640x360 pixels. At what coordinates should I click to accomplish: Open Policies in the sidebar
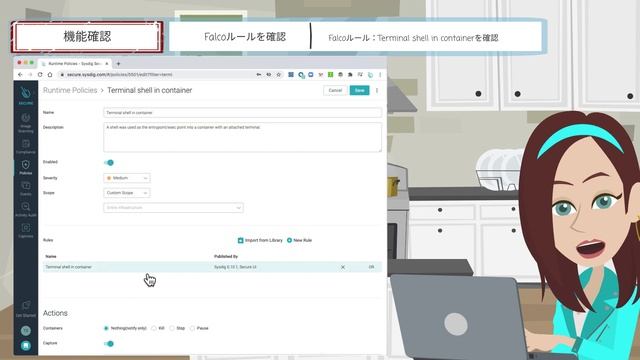[26, 167]
